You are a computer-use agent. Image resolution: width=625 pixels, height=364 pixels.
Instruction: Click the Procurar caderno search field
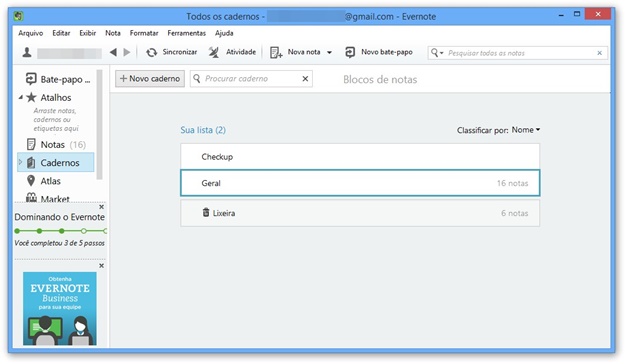coord(251,79)
